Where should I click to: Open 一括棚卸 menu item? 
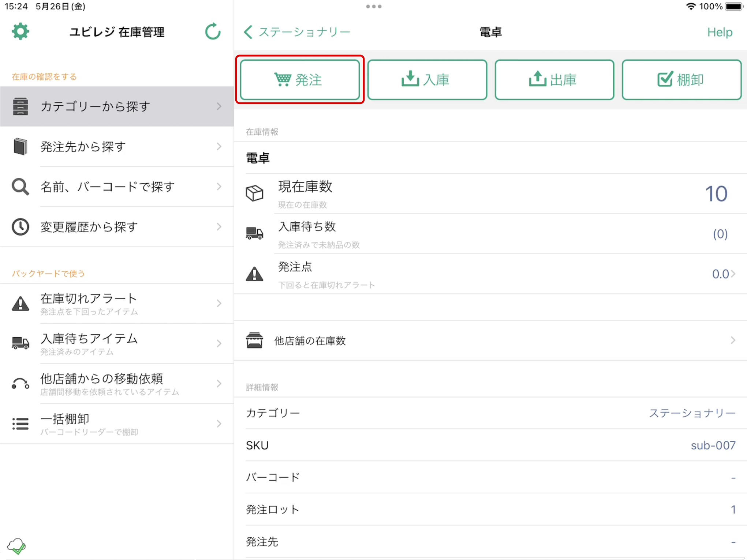[117, 424]
